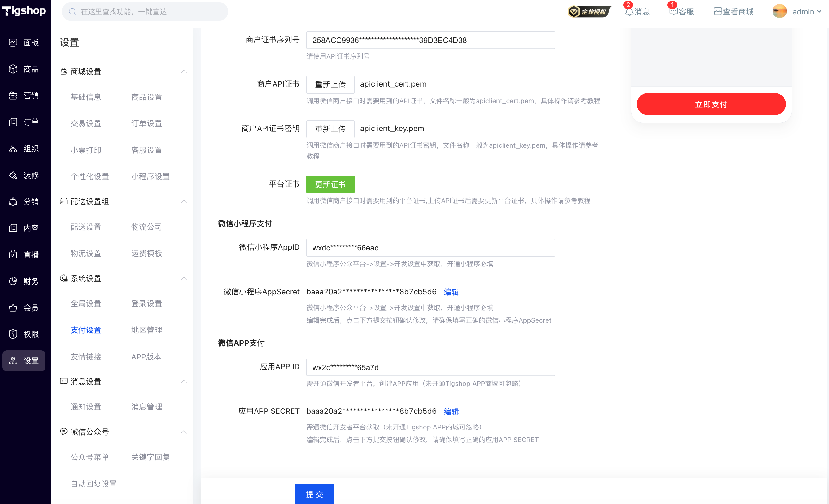The height and width of the screenshot is (504, 829).
Task: Collapse the 配送设置组 group chevron
Action: (x=184, y=201)
